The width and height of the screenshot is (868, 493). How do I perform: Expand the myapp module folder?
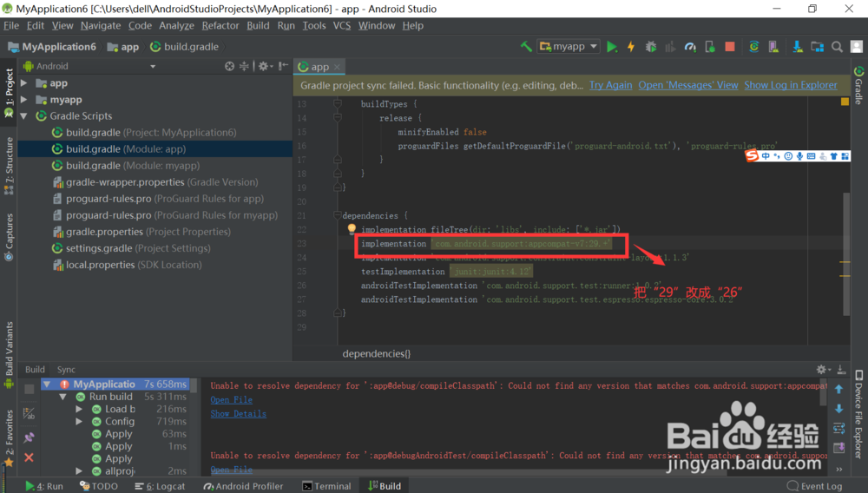pos(24,100)
